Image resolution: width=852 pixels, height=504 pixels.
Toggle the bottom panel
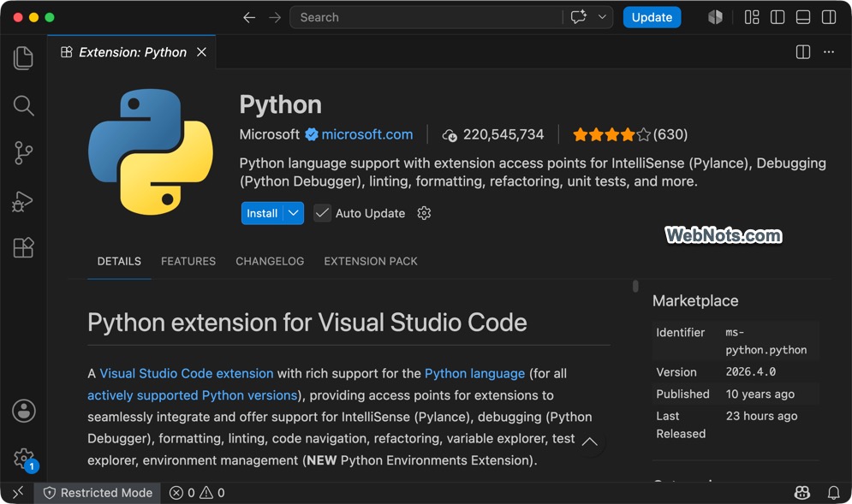803,17
